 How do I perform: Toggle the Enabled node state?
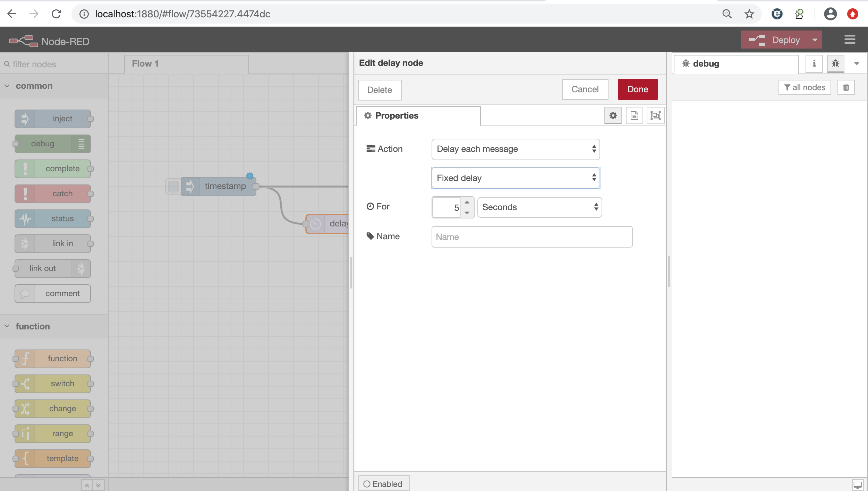tap(383, 484)
